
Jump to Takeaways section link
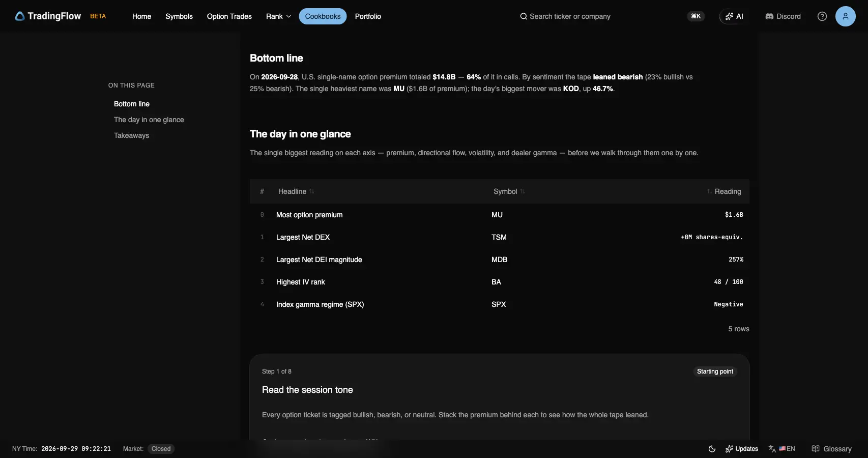[x=131, y=135]
